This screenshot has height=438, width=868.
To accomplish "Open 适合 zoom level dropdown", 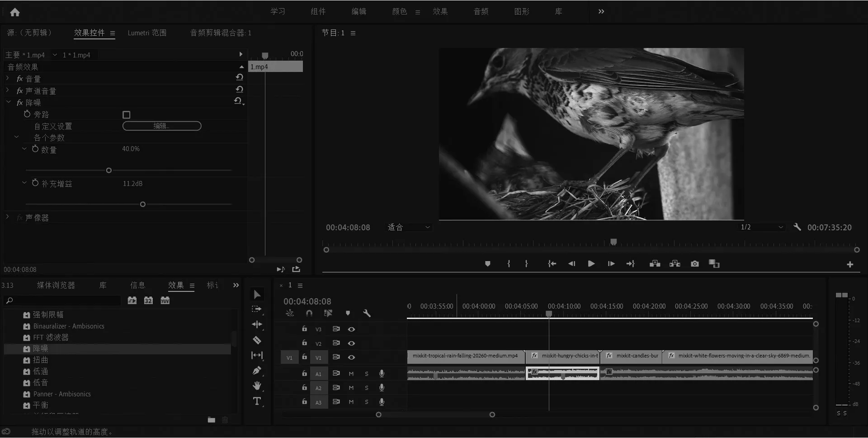I will pos(409,227).
